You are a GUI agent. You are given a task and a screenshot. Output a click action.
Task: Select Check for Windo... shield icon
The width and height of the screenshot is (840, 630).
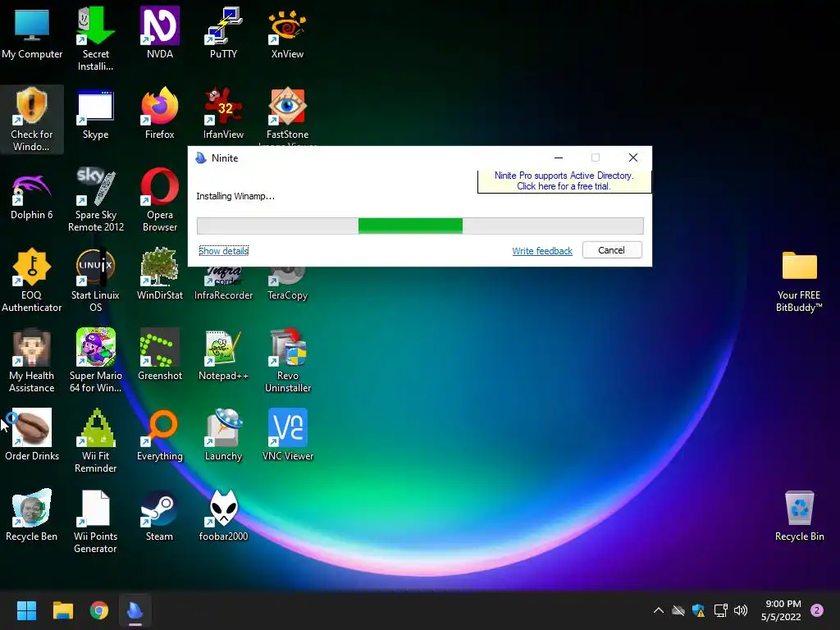pyautogui.click(x=32, y=119)
